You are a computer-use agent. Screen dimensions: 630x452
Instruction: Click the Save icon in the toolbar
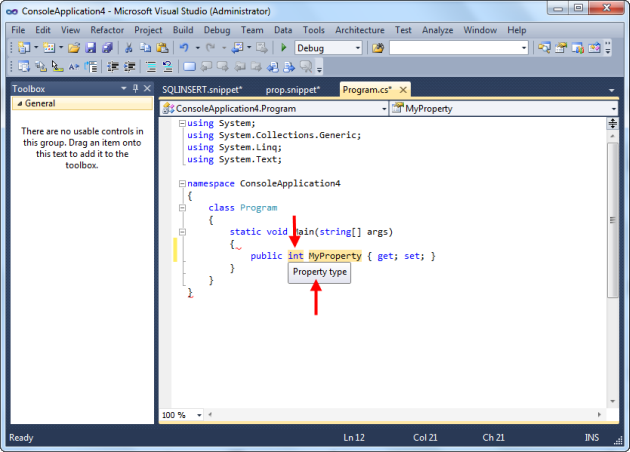(x=91, y=48)
